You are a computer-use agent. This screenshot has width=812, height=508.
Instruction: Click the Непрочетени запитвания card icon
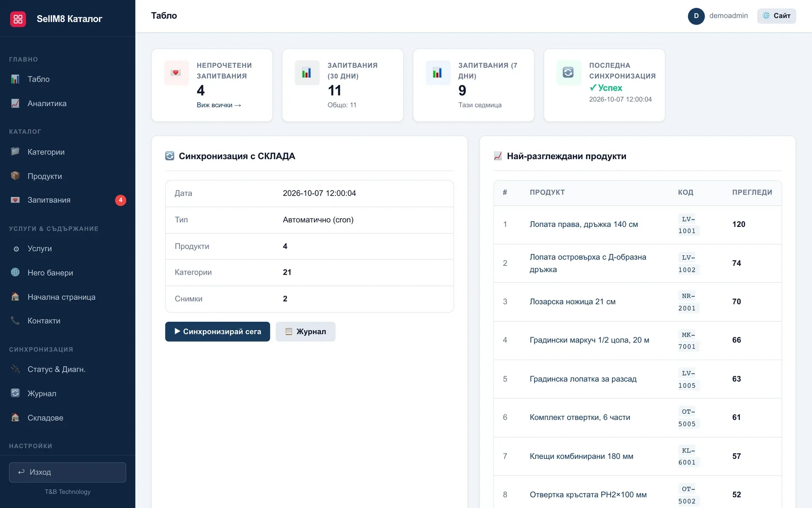(x=176, y=73)
